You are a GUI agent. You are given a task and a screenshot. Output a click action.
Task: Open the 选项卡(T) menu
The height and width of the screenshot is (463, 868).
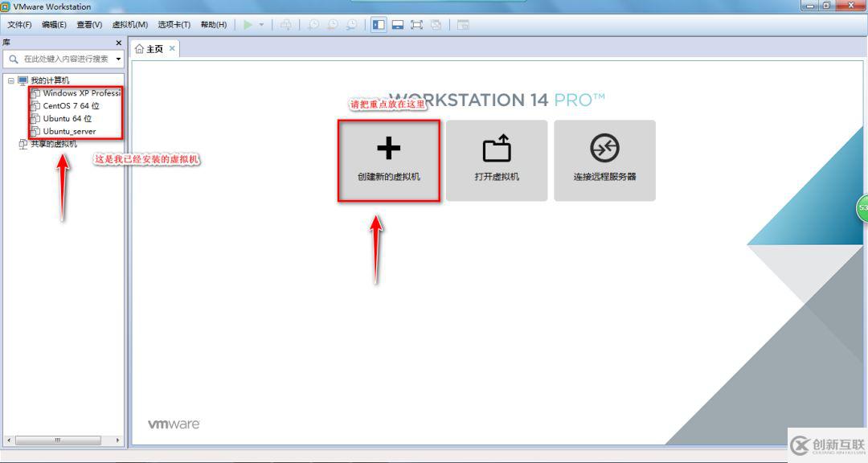(x=174, y=25)
